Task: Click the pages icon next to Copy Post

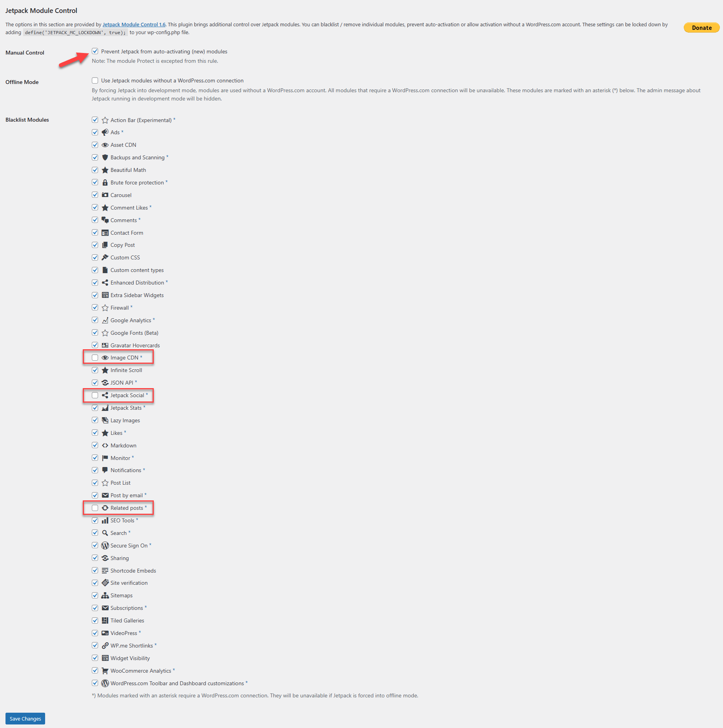Action: pos(105,245)
